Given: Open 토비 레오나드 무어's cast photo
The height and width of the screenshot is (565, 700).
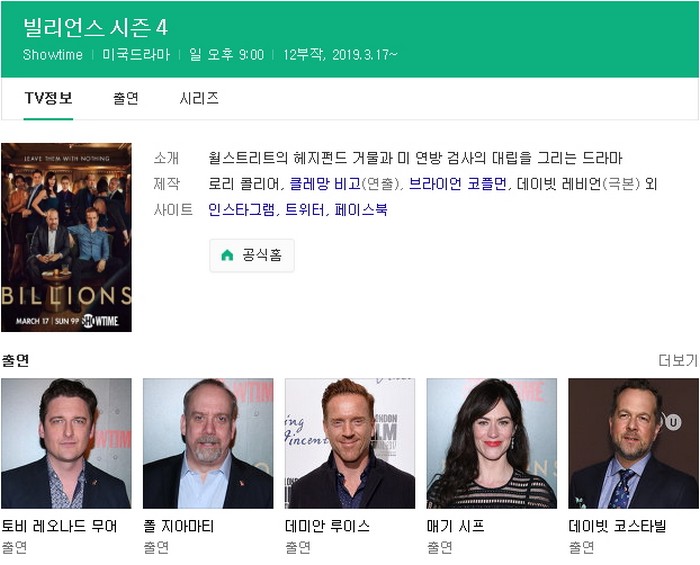Looking at the screenshot, I should coord(66,443).
